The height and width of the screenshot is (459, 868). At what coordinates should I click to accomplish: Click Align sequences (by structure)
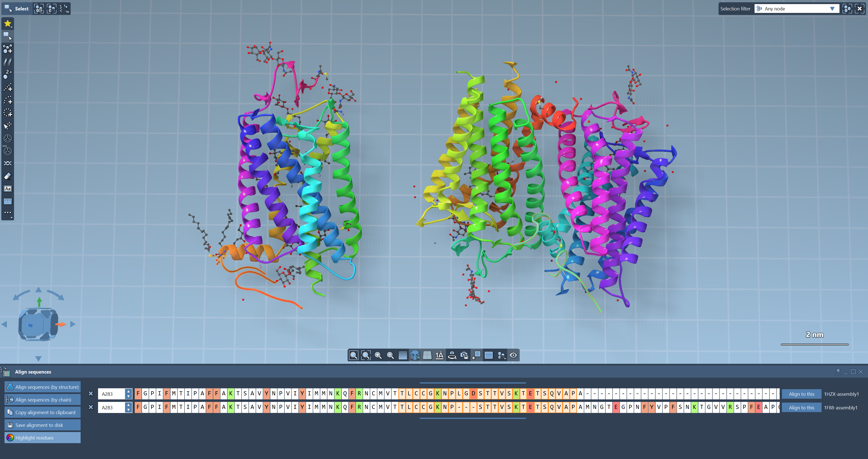(42, 387)
